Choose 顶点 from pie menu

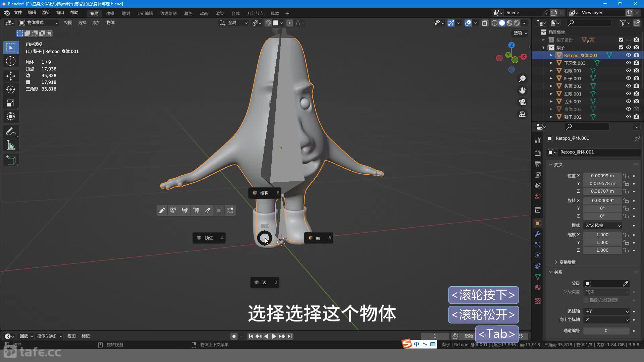click(209, 238)
